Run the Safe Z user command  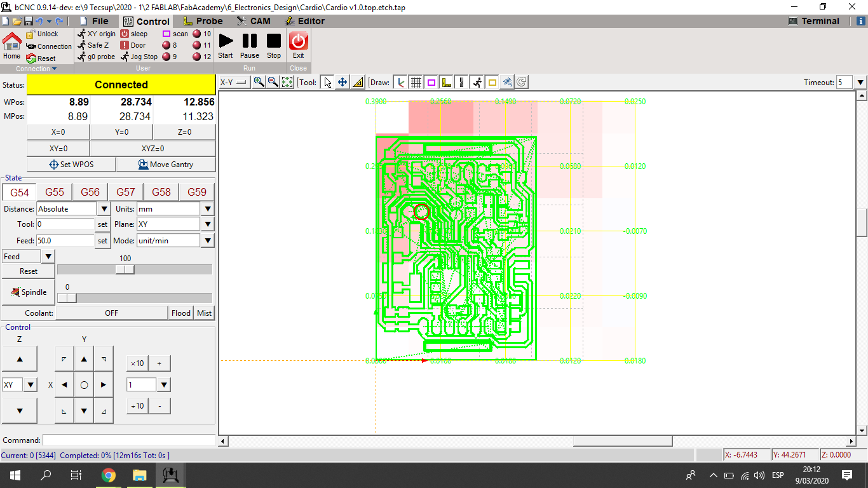pyautogui.click(x=93, y=45)
